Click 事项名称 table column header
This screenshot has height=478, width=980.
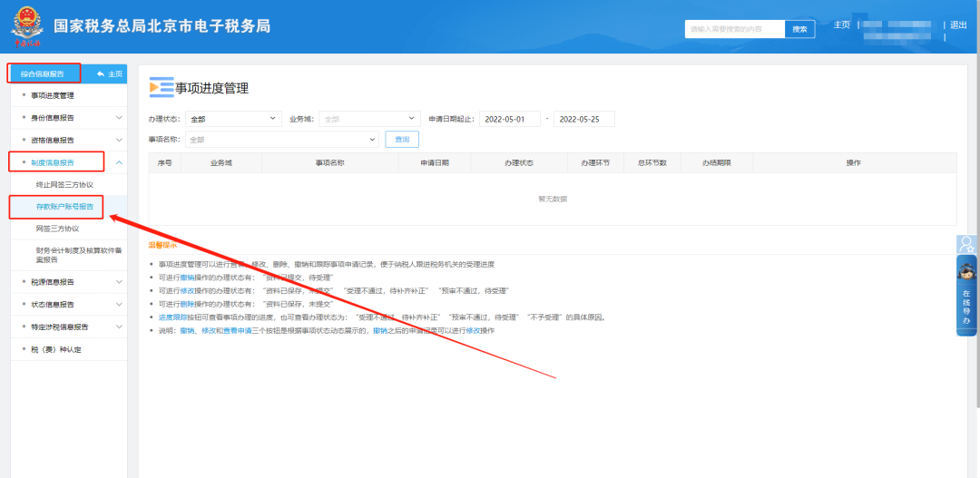[330, 162]
